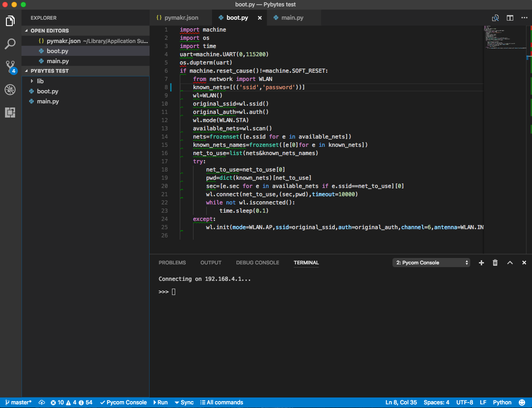Click the publish cloud icon in status bar
The height and width of the screenshot is (408, 532).
tap(42, 403)
